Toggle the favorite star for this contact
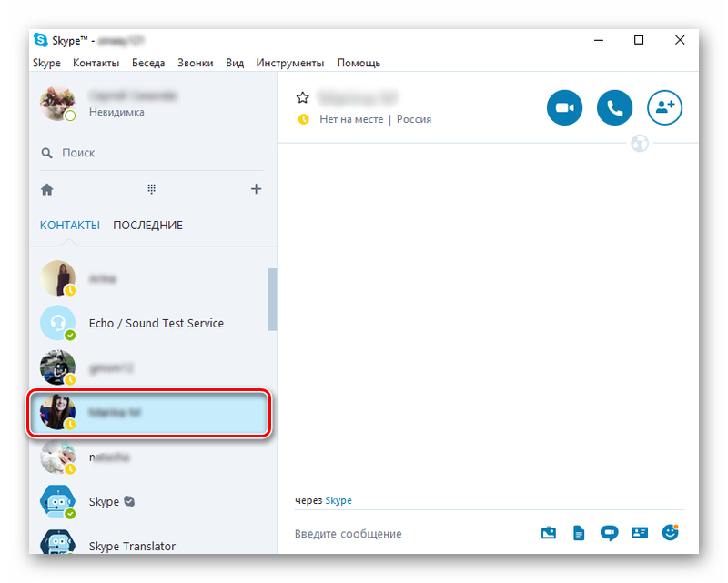The image size is (728, 583). [303, 97]
